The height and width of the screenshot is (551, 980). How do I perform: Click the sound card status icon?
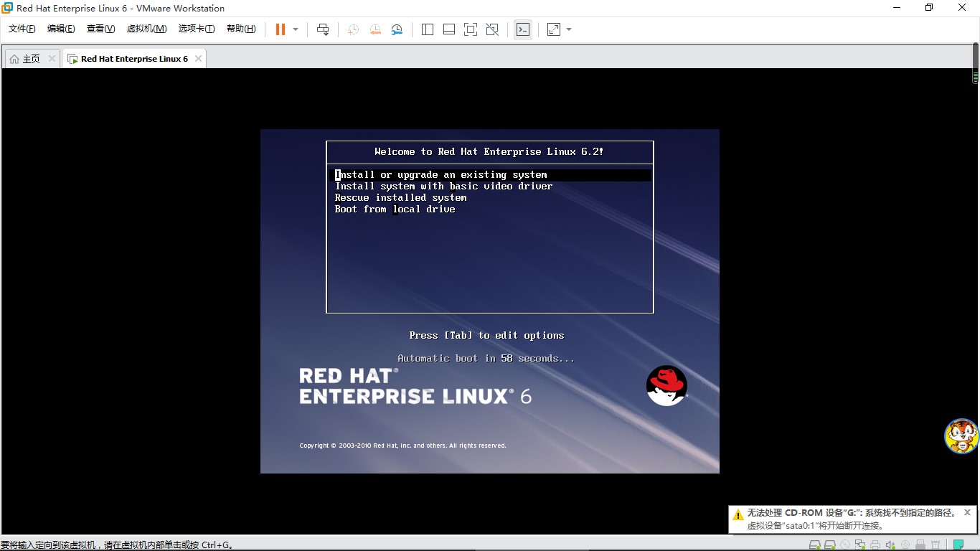pyautogui.click(x=890, y=545)
